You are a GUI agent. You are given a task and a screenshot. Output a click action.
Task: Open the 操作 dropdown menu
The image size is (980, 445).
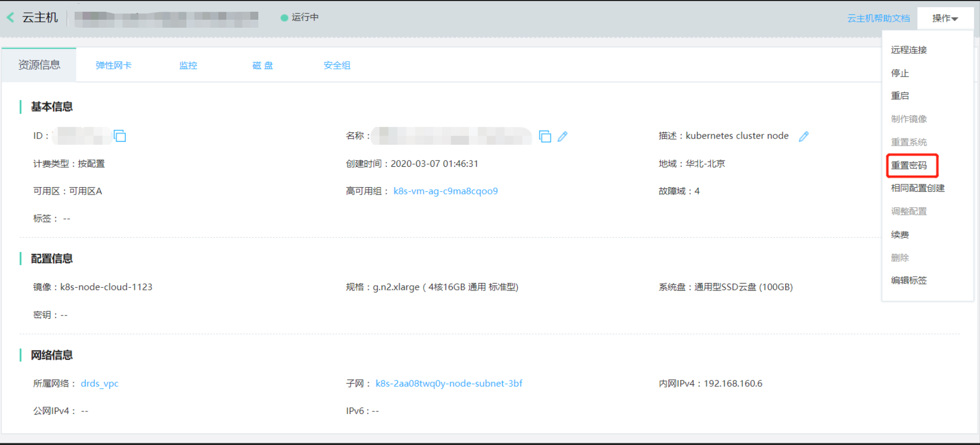(945, 19)
